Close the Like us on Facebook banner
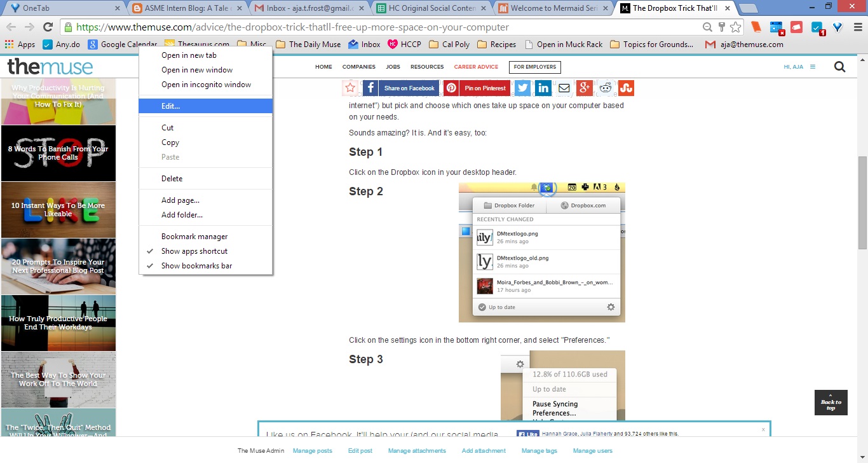 point(763,429)
